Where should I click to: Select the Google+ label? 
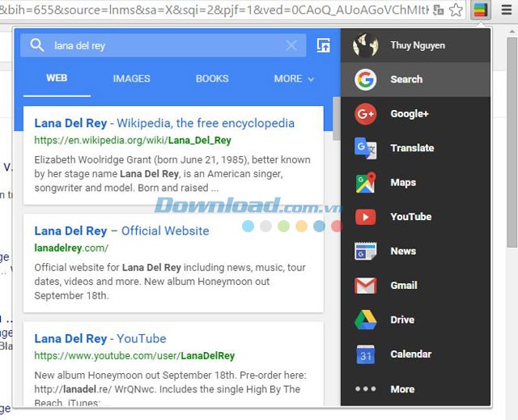pos(410,114)
